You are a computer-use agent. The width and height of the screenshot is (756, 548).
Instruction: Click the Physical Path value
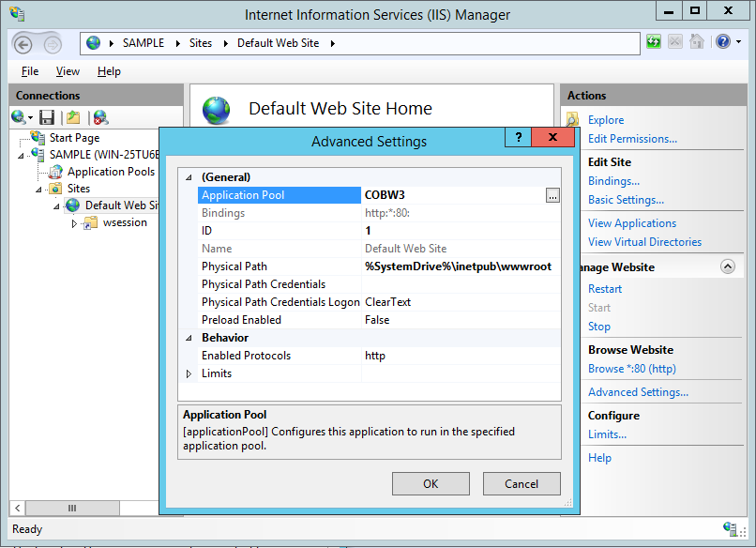tap(461, 266)
